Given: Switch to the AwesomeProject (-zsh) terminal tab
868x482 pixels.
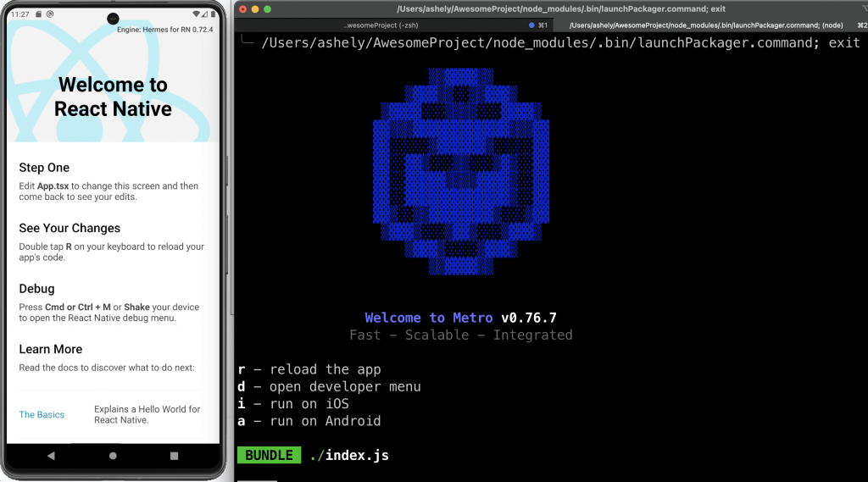Looking at the screenshot, I should (381, 25).
